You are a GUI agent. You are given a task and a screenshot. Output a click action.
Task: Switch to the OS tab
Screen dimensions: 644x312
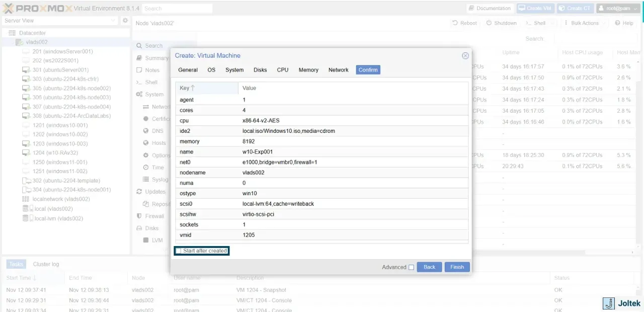(211, 70)
